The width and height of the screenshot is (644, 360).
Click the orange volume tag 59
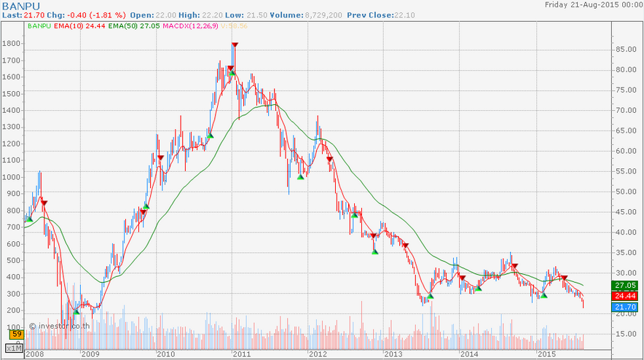(17, 334)
